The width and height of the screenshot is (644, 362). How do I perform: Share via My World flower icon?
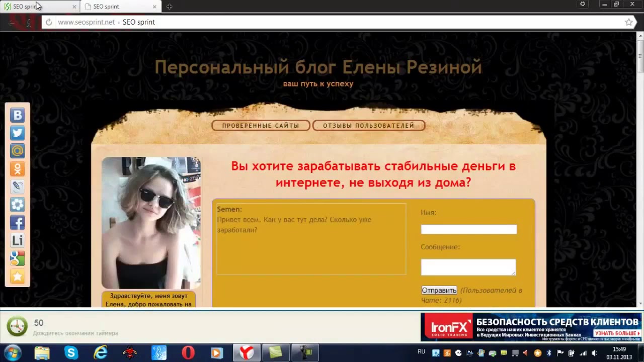pyautogui.click(x=18, y=205)
